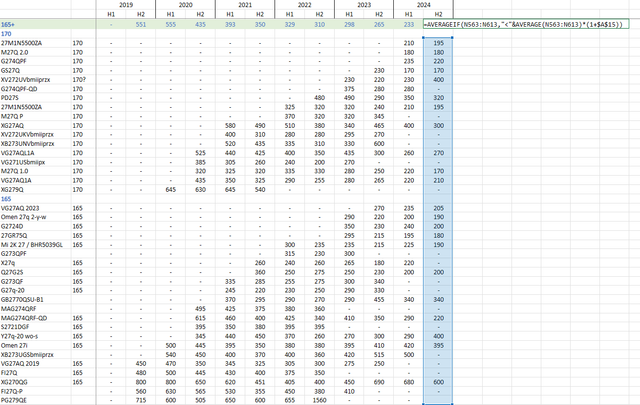Image resolution: width=640 pixels, height=405 pixels.
Task: Click the 2019 year header
Action: tap(126, 5)
